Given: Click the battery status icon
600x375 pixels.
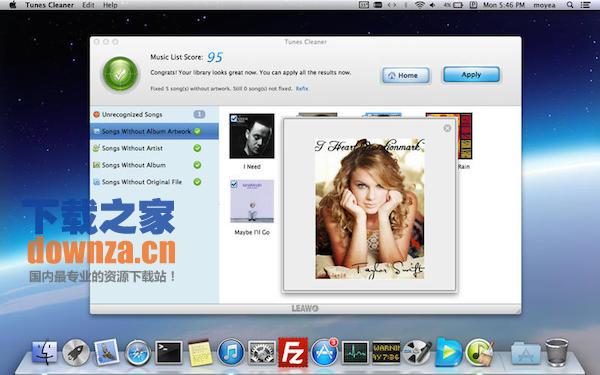Looking at the screenshot, I should tap(458, 5).
